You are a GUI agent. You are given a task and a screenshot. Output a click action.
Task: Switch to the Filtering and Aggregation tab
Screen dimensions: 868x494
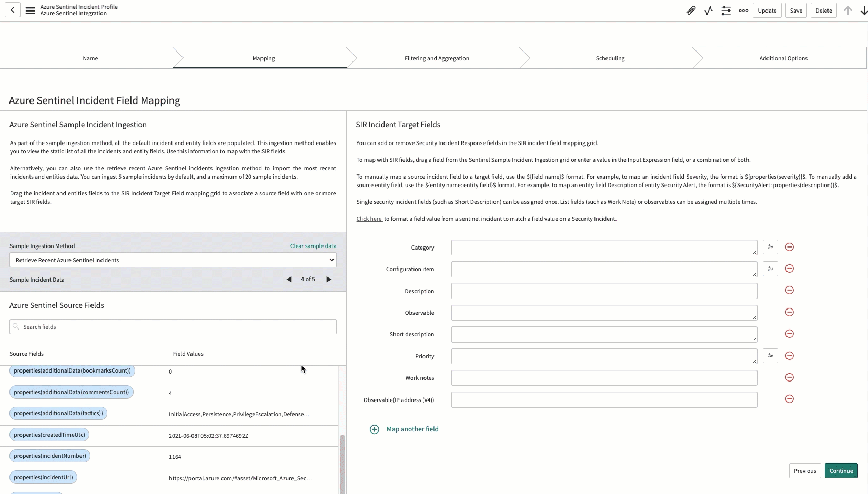point(437,58)
